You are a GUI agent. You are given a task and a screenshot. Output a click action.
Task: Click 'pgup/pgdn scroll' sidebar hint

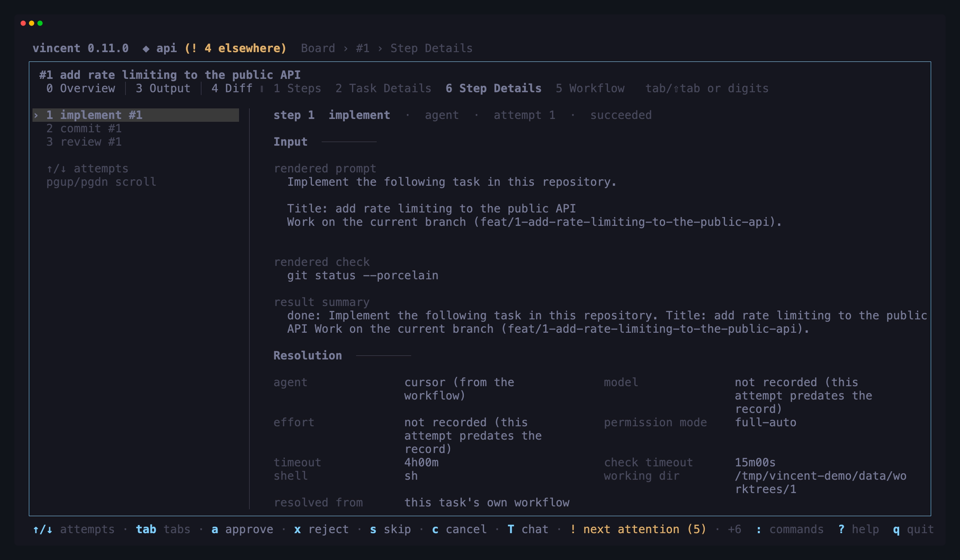(x=101, y=182)
